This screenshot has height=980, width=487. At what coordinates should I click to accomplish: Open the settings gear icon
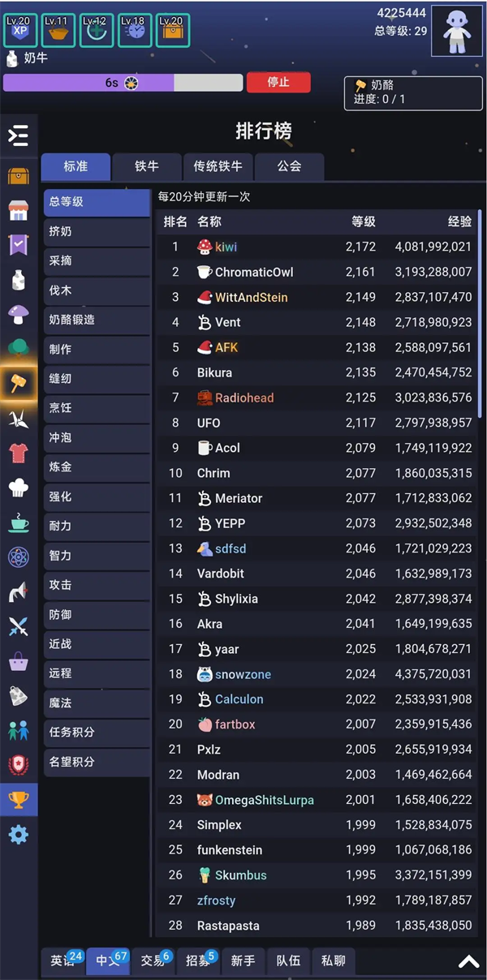pyautogui.click(x=18, y=834)
